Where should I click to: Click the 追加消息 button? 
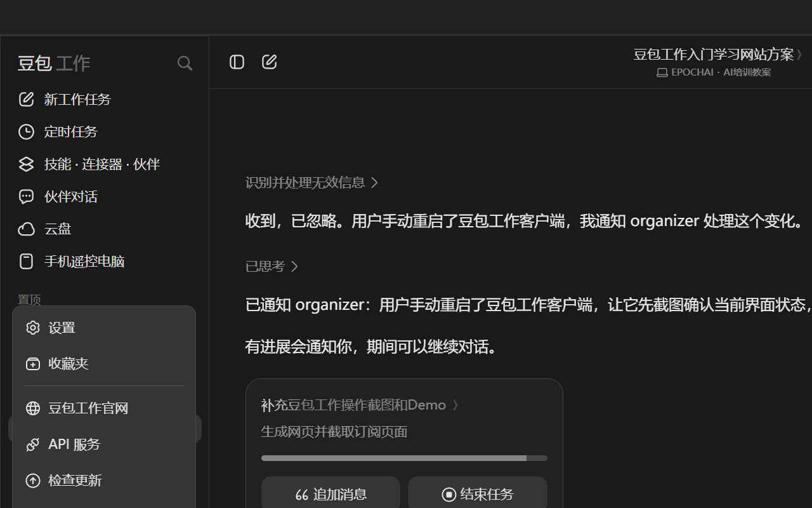pyautogui.click(x=331, y=494)
